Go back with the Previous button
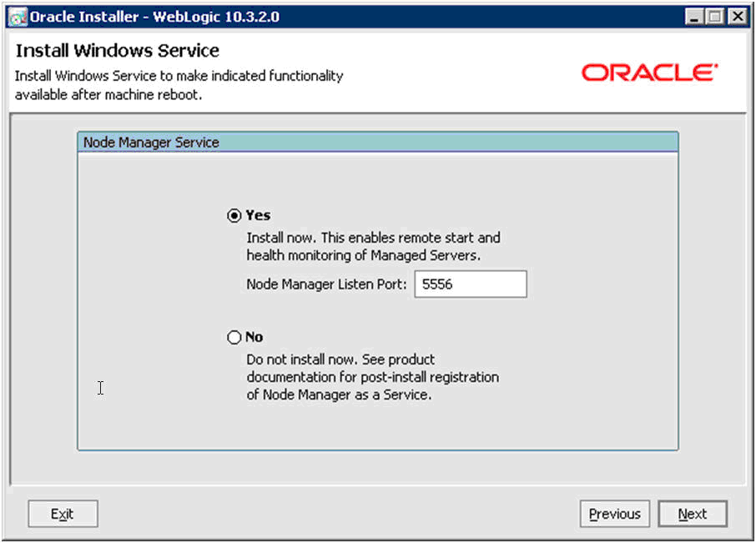This screenshot has width=756, height=543. [615, 514]
